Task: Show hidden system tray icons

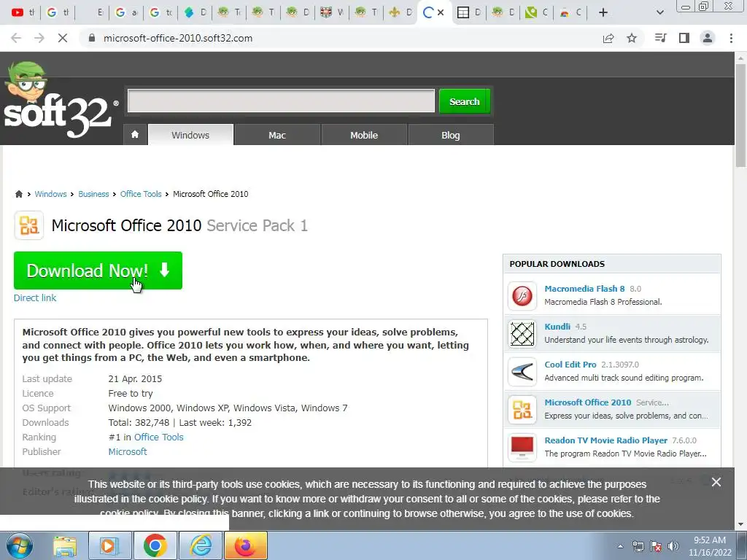Action: coord(620,546)
